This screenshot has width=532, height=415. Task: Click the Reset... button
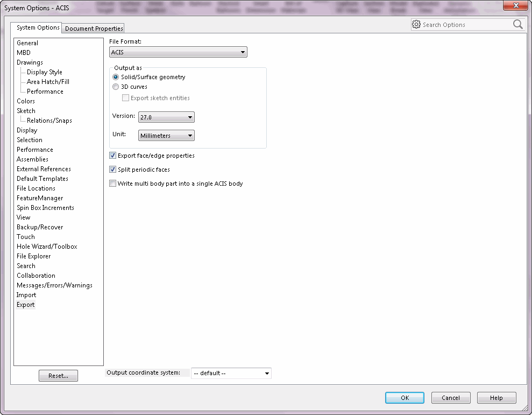tap(58, 376)
